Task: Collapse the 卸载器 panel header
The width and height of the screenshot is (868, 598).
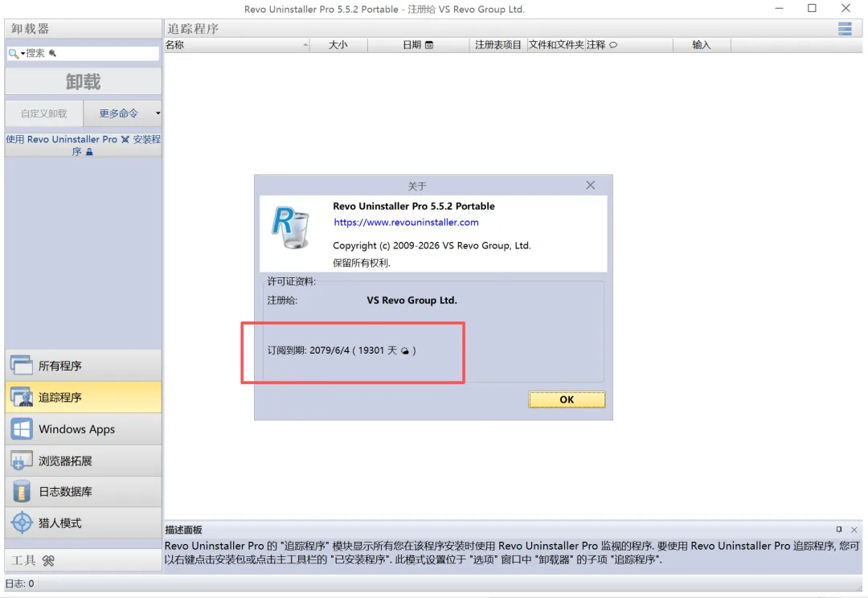Action: point(84,29)
